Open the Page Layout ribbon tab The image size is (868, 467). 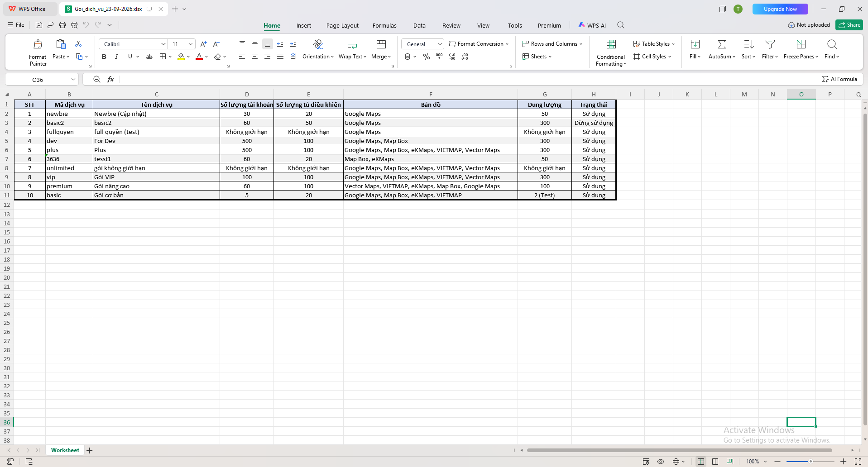342,25
